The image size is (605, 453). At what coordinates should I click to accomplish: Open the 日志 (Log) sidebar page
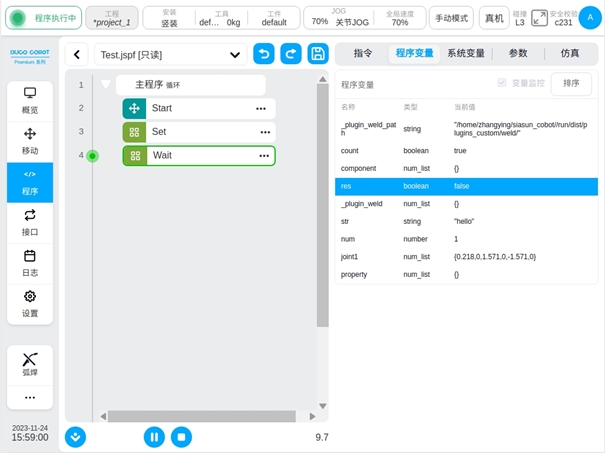30,263
